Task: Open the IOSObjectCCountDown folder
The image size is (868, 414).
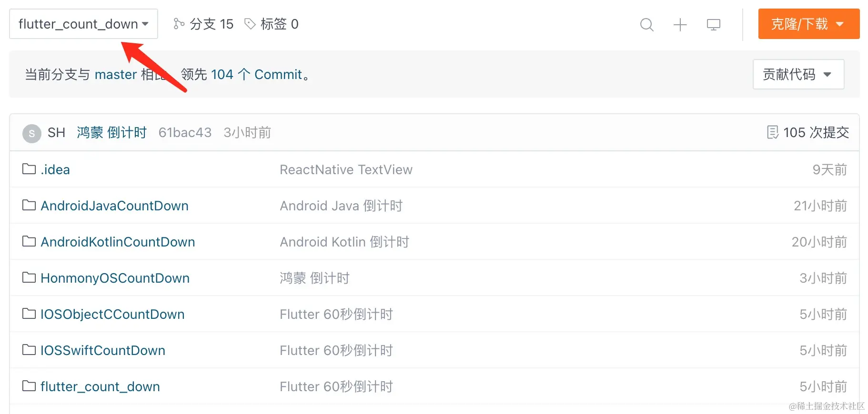Action: click(112, 314)
